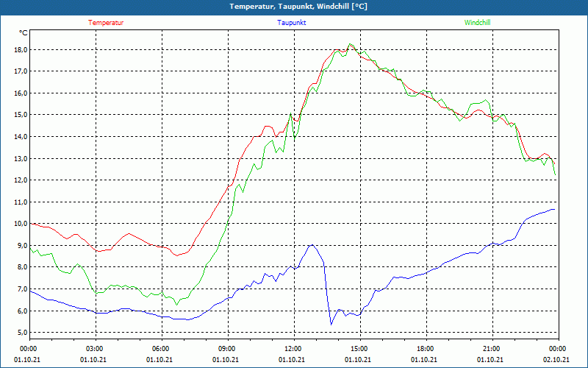This screenshot has width=588, height=368.
Task: Click the 06:00 time axis label
Action: tap(162, 348)
